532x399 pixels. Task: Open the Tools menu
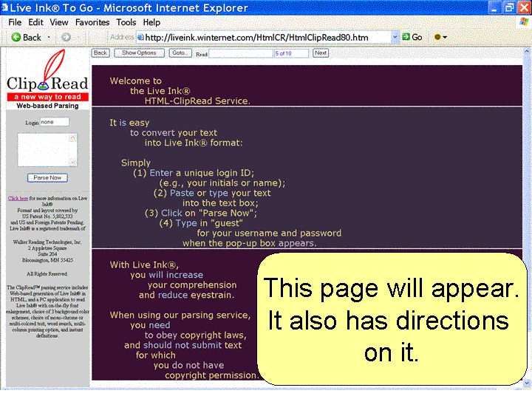coord(126,22)
